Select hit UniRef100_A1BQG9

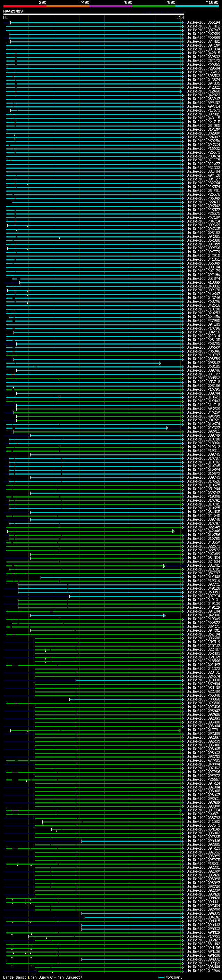203,283
